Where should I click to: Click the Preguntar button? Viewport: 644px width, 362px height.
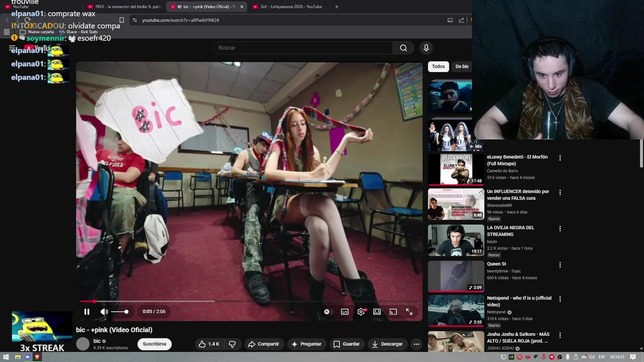(x=306, y=344)
